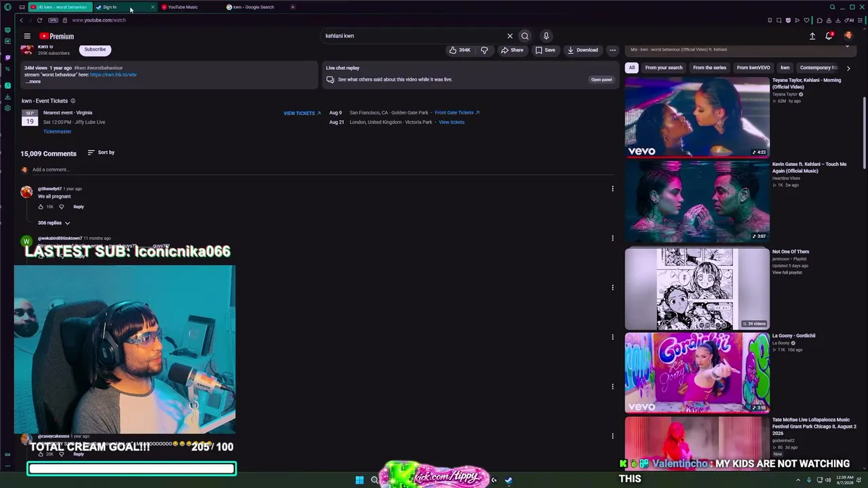Like the video with 394K likes
The image size is (868, 488).
(x=460, y=49)
